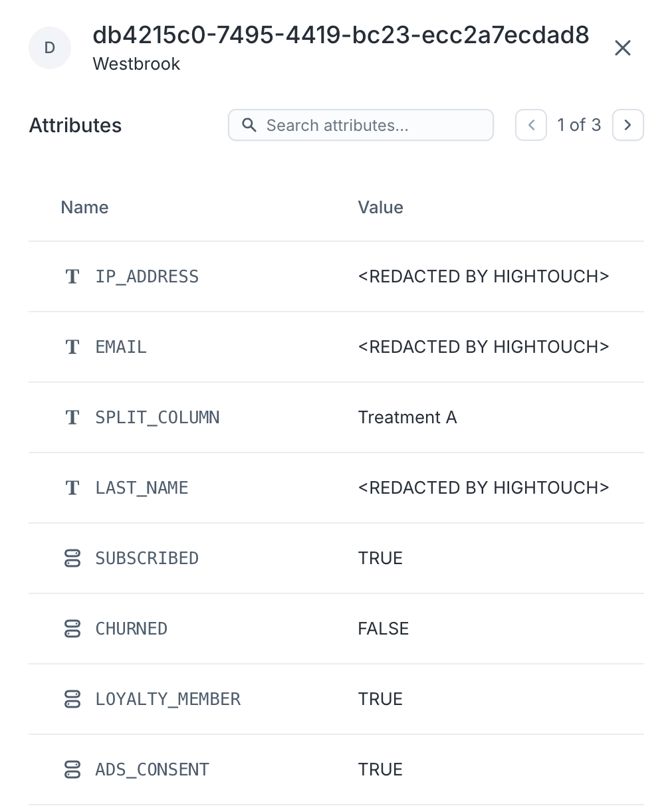Click the text-type icon beside LAST_NAME
The height and width of the screenshot is (806, 672).
click(x=72, y=488)
